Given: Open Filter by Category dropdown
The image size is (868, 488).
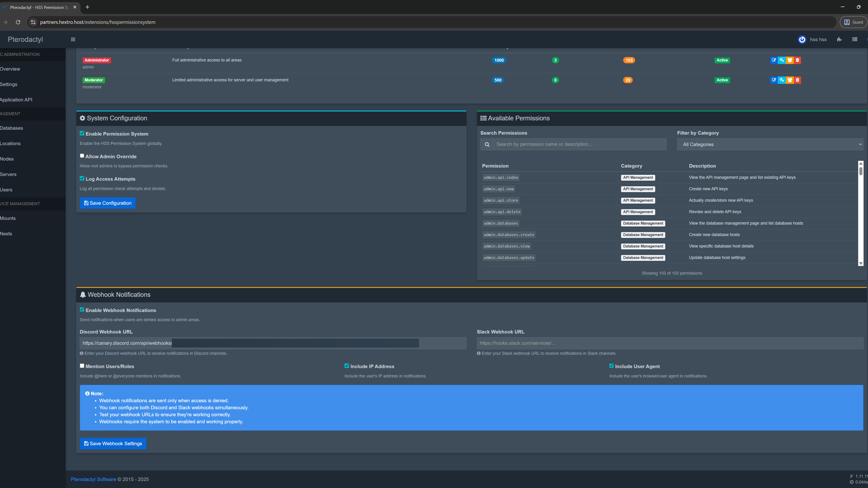Looking at the screenshot, I should tap(770, 144).
